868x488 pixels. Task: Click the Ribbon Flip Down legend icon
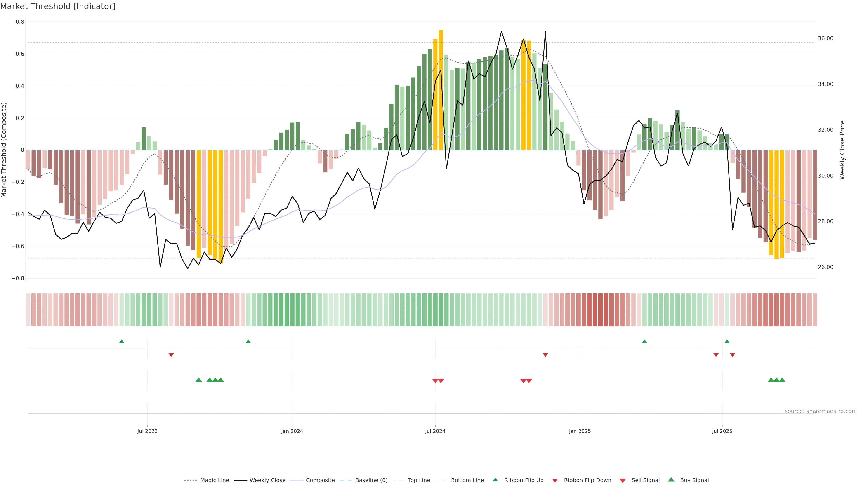pos(555,481)
